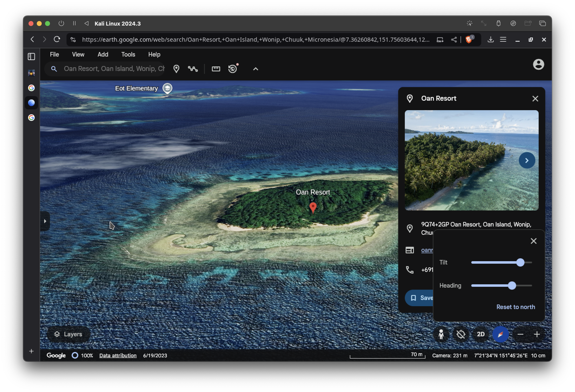Expand the collapsed left side panel arrow
Viewport: 575px width, 392px height.
[x=45, y=221]
